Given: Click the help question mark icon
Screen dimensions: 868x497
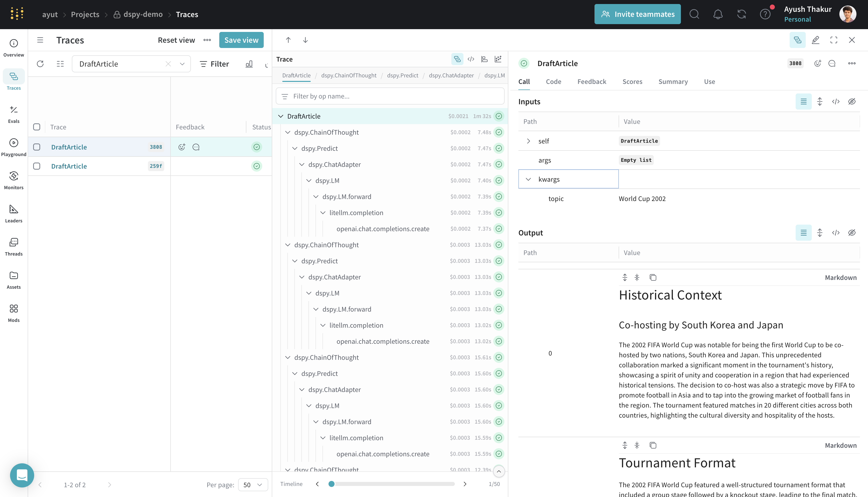Looking at the screenshot, I should pos(765,14).
